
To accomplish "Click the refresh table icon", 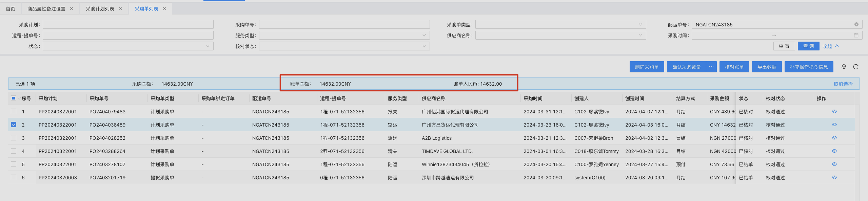I will click(856, 67).
